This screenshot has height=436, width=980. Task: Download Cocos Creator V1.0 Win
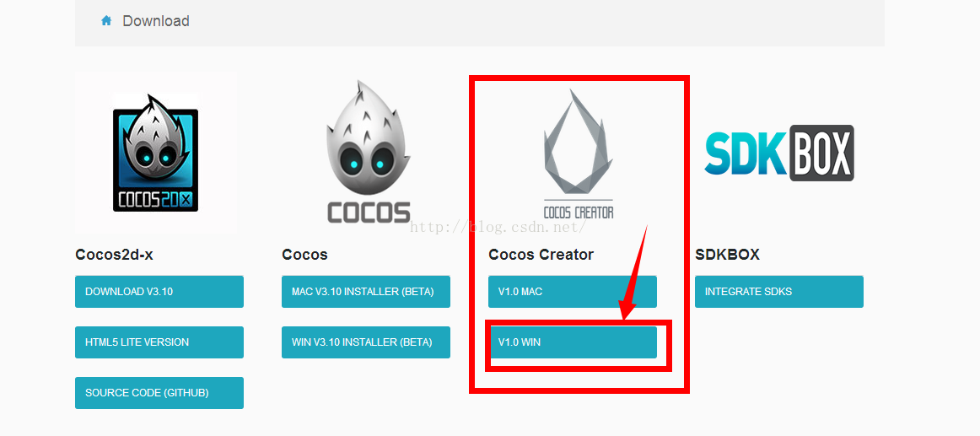[x=573, y=342]
